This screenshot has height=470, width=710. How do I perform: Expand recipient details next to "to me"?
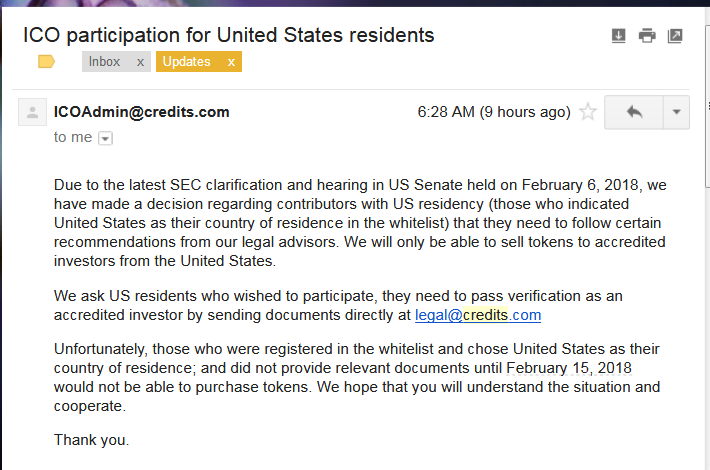(106, 138)
